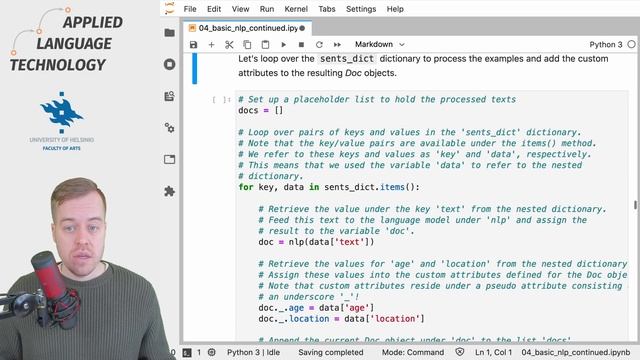Open the Run menu
The height and width of the screenshot is (360, 640).
267,9
